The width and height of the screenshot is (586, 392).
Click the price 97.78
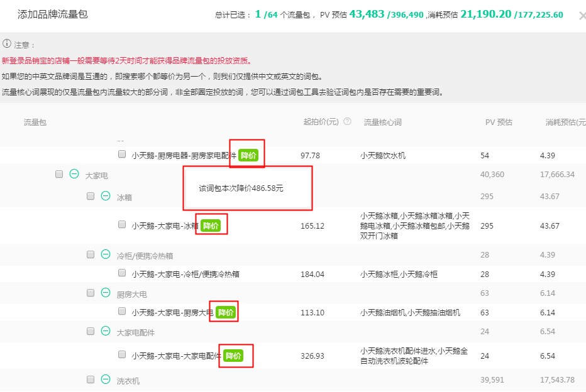(310, 156)
